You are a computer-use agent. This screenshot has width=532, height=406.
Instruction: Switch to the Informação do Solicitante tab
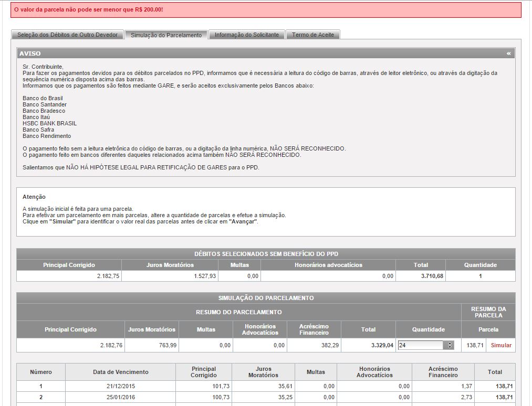[247, 35]
